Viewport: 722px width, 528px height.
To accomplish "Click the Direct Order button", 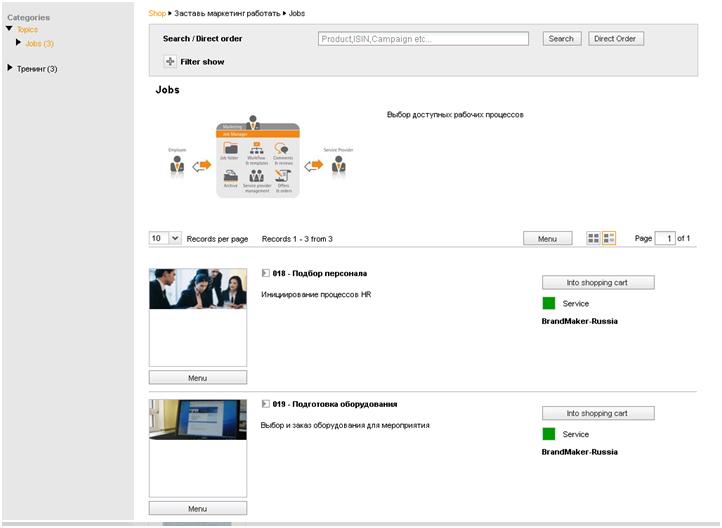I will 616,39.
